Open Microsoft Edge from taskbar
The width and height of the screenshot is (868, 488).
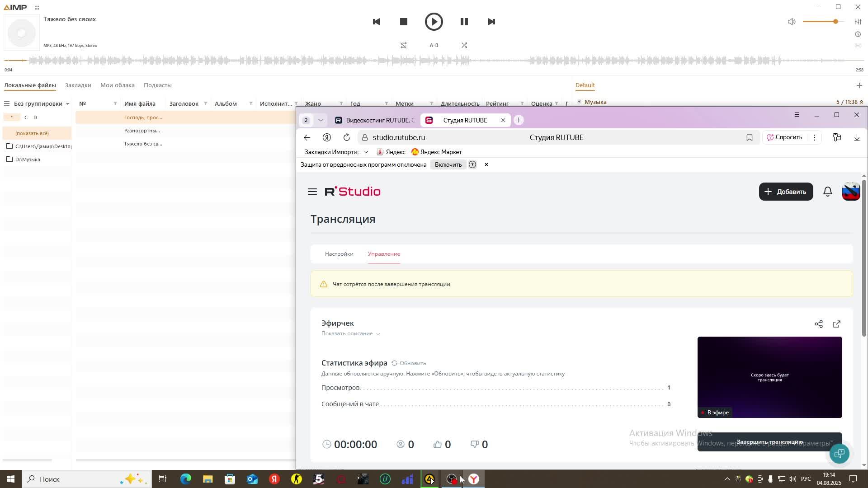[x=185, y=479]
